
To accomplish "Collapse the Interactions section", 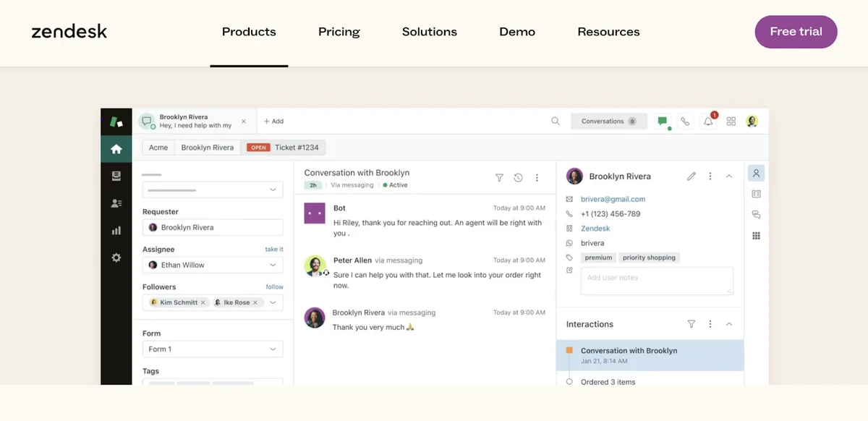I will (729, 324).
